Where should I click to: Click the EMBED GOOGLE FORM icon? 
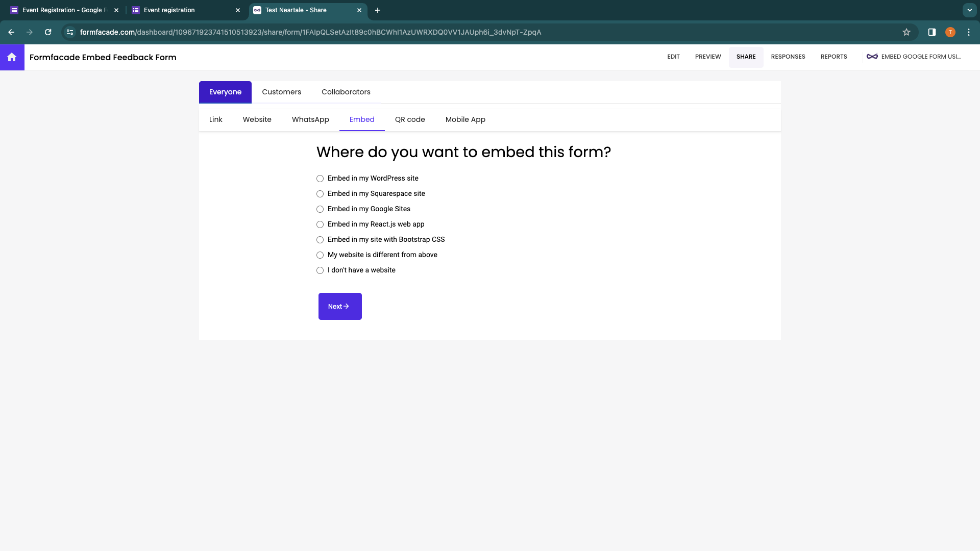click(x=872, y=57)
